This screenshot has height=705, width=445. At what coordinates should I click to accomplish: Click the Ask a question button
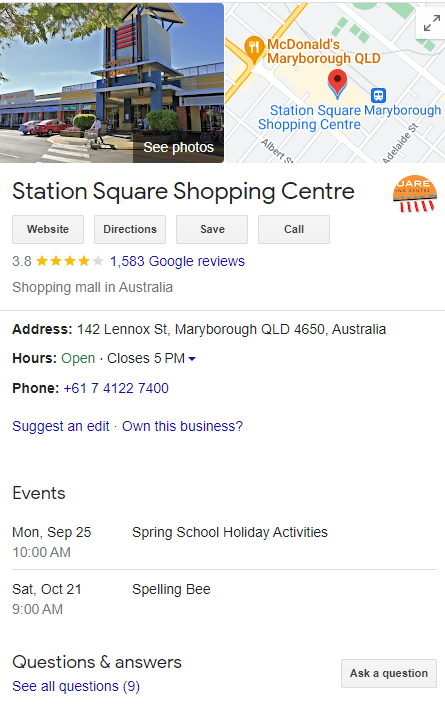coord(389,673)
